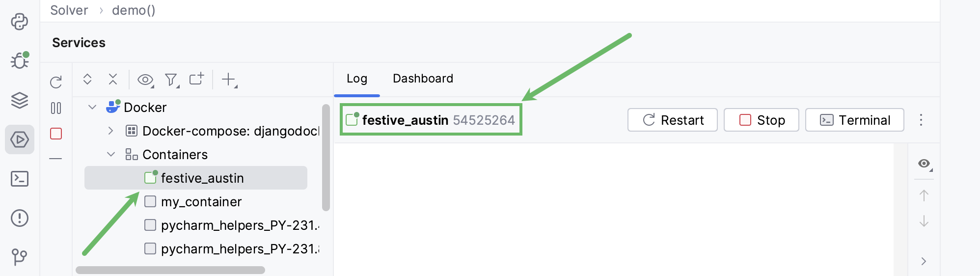Screen dimensions: 980x276
Task: Switch to the Dashboard tab
Action: (423, 79)
